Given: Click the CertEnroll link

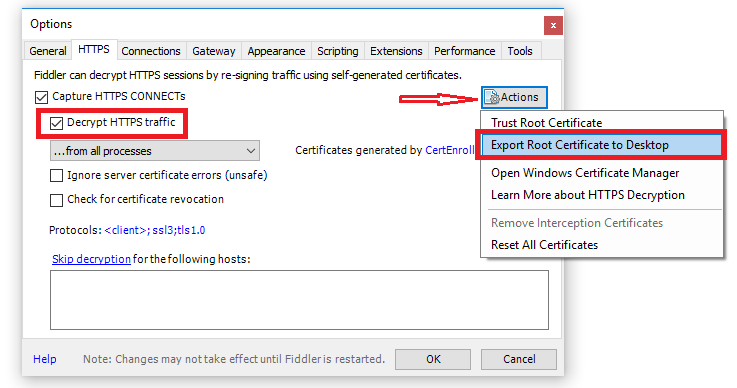Looking at the screenshot, I should [449, 150].
